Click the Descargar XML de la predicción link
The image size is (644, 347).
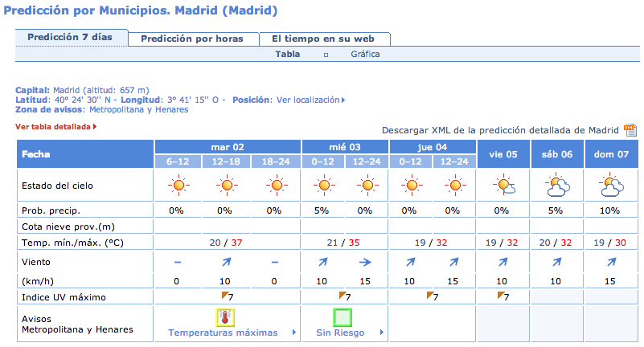pos(500,130)
